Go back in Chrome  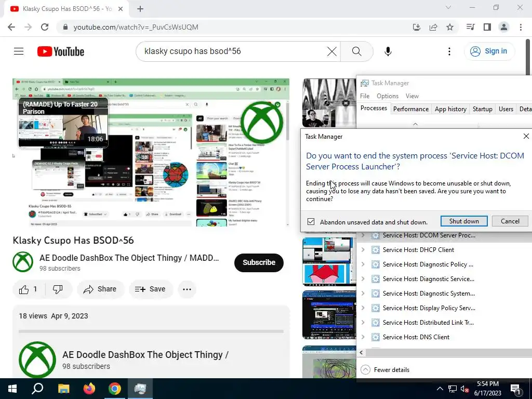coord(11,27)
